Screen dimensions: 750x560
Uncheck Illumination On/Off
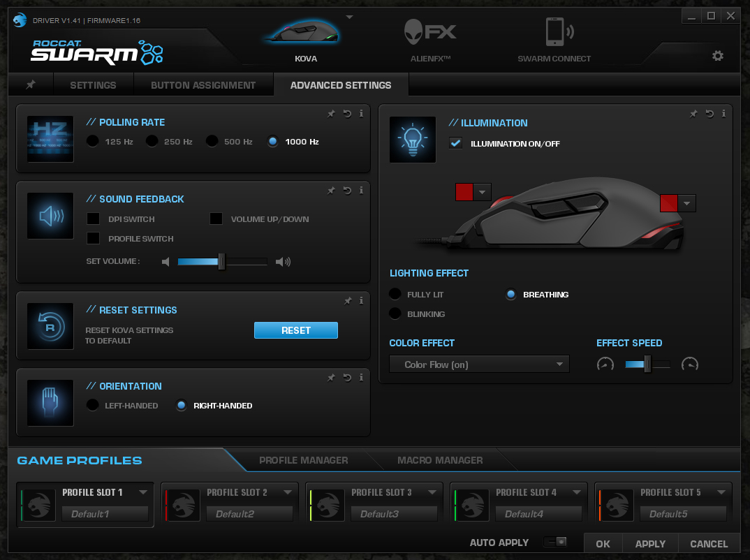(x=456, y=143)
